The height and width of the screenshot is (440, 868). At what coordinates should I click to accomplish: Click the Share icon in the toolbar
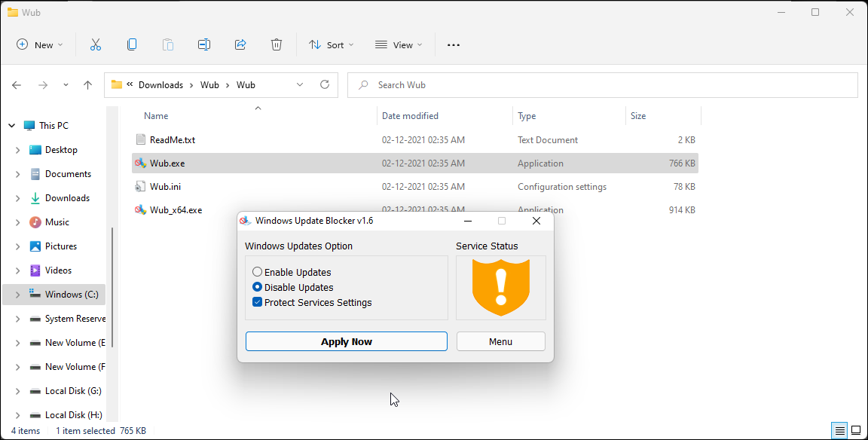point(240,44)
